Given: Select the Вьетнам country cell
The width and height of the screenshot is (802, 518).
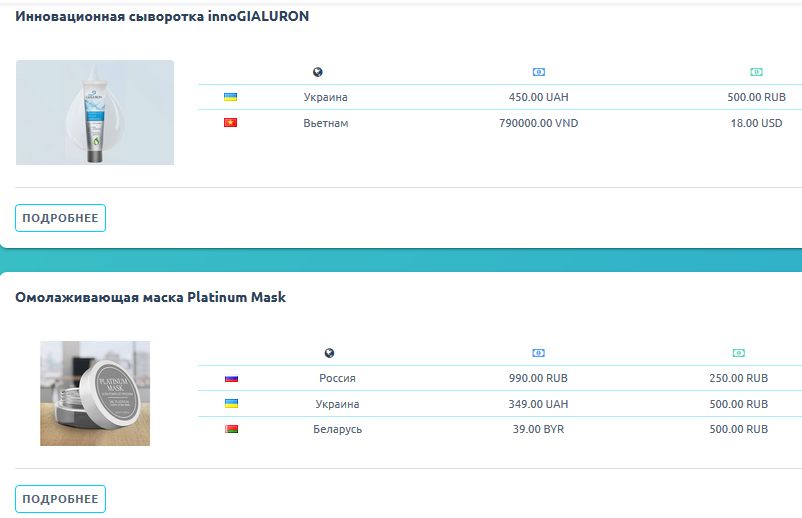Looking at the screenshot, I should tap(326, 123).
